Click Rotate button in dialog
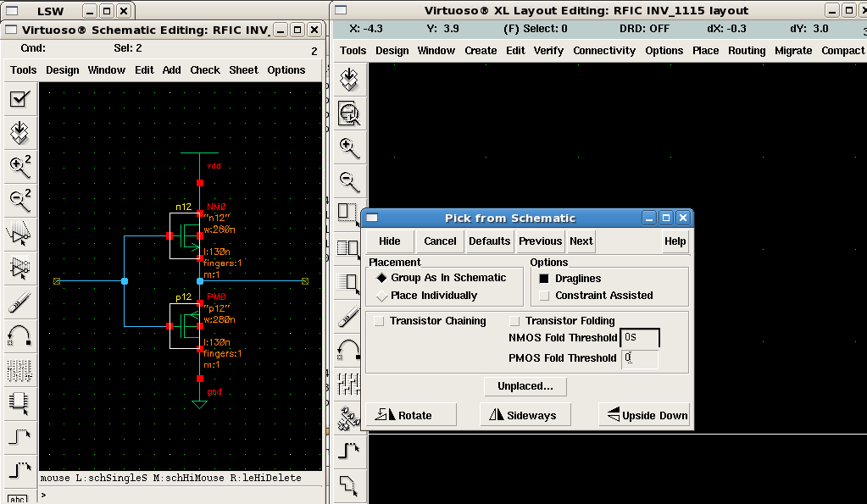 (411, 415)
